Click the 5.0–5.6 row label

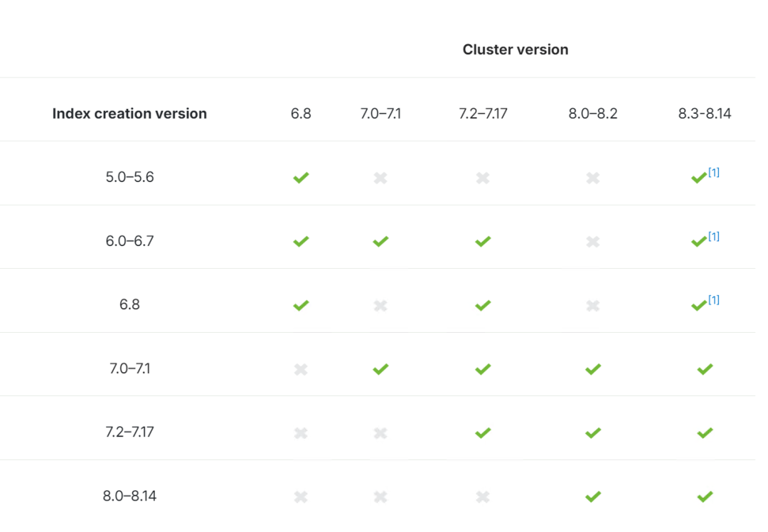pyautogui.click(x=129, y=177)
